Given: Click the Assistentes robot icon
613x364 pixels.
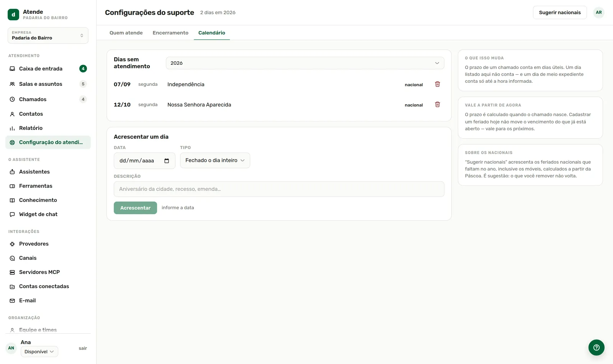Looking at the screenshot, I should (12, 172).
